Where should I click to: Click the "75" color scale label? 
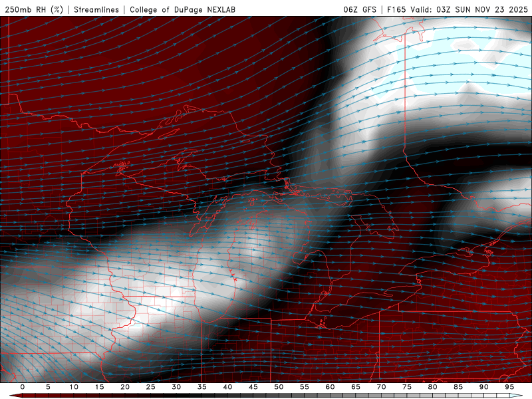pos(407,387)
